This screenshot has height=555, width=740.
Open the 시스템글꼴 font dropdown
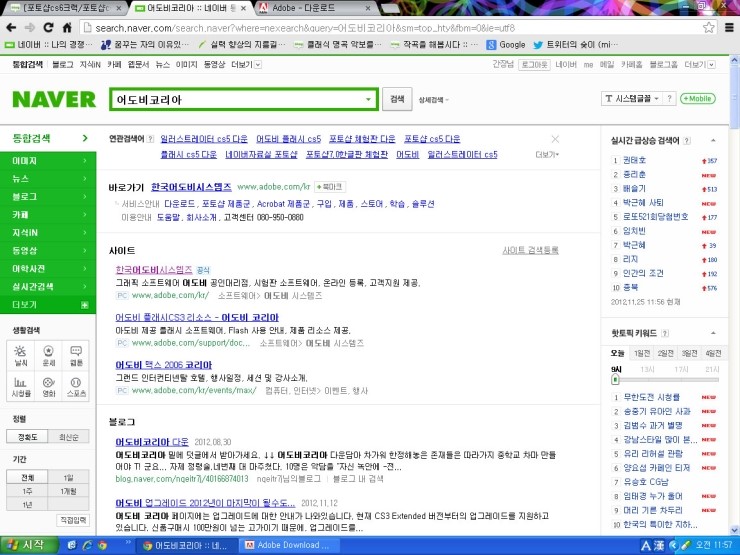point(632,99)
